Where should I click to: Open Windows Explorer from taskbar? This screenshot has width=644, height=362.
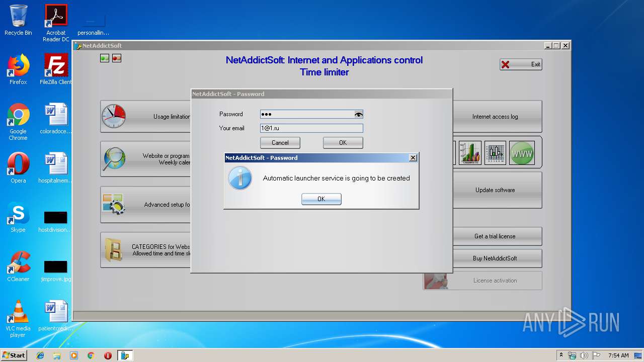pos(57,355)
